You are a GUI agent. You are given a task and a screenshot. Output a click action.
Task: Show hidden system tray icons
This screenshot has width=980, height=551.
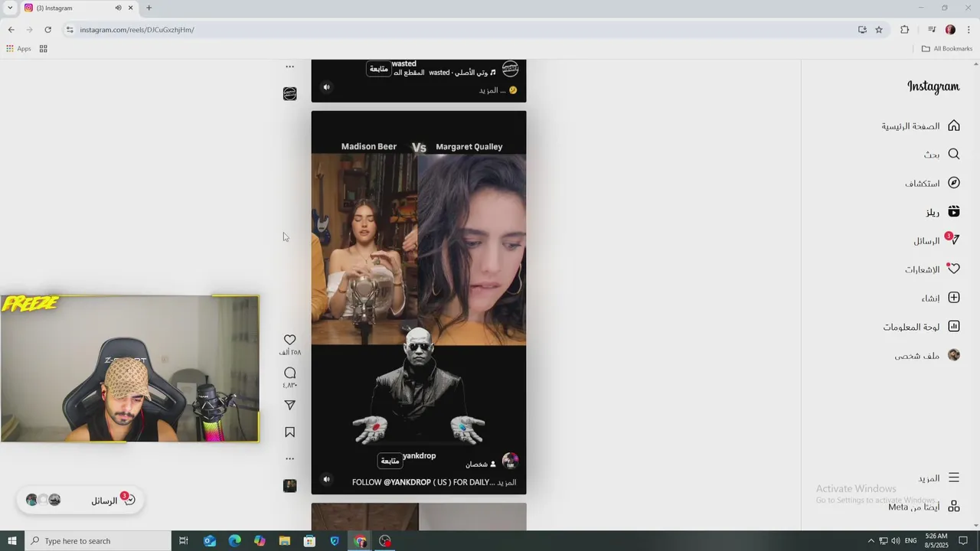click(x=871, y=541)
